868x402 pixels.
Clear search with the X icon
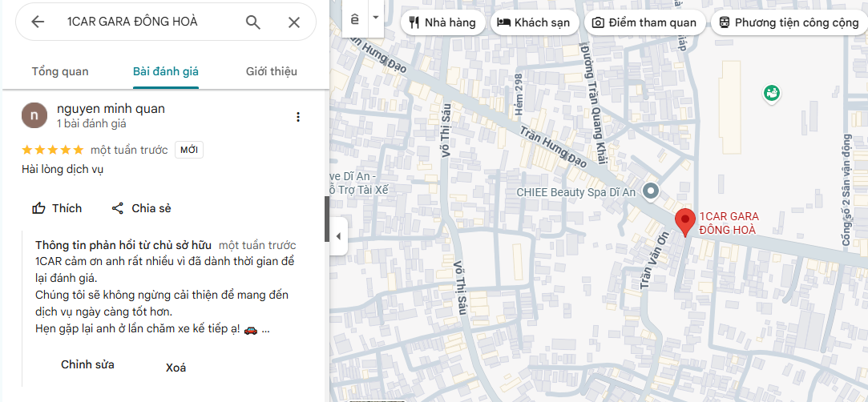click(294, 22)
